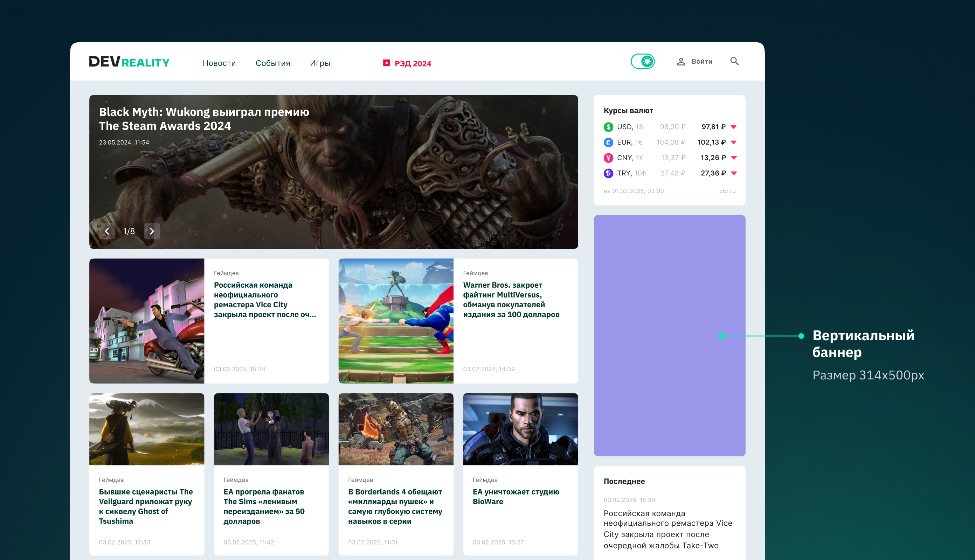
Task: Open the События menu item
Action: (x=272, y=63)
